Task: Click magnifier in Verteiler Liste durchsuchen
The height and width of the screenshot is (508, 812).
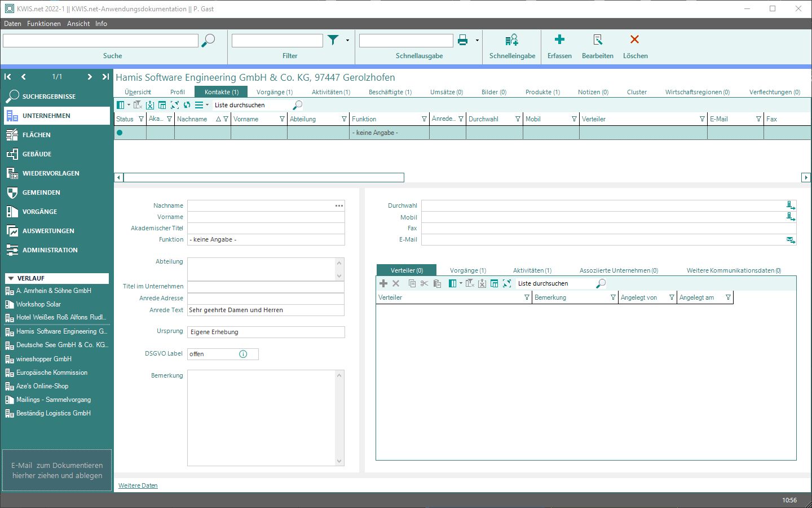Action: [601, 283]
